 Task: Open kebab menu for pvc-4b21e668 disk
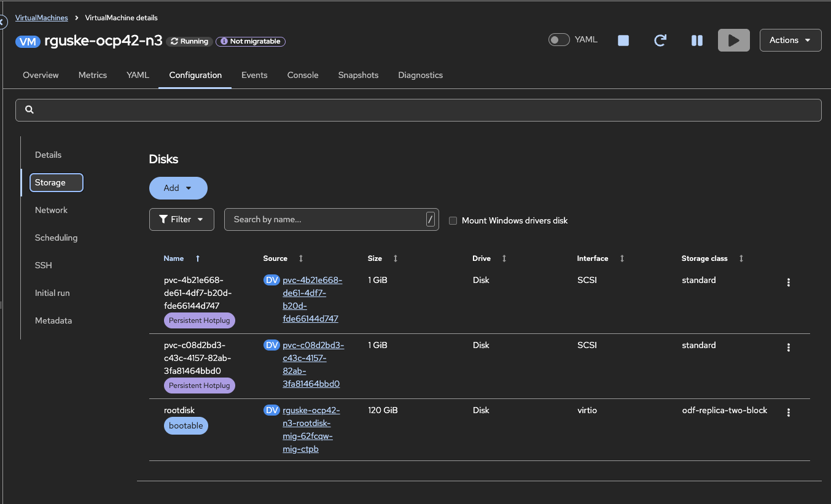click(789, 282)
